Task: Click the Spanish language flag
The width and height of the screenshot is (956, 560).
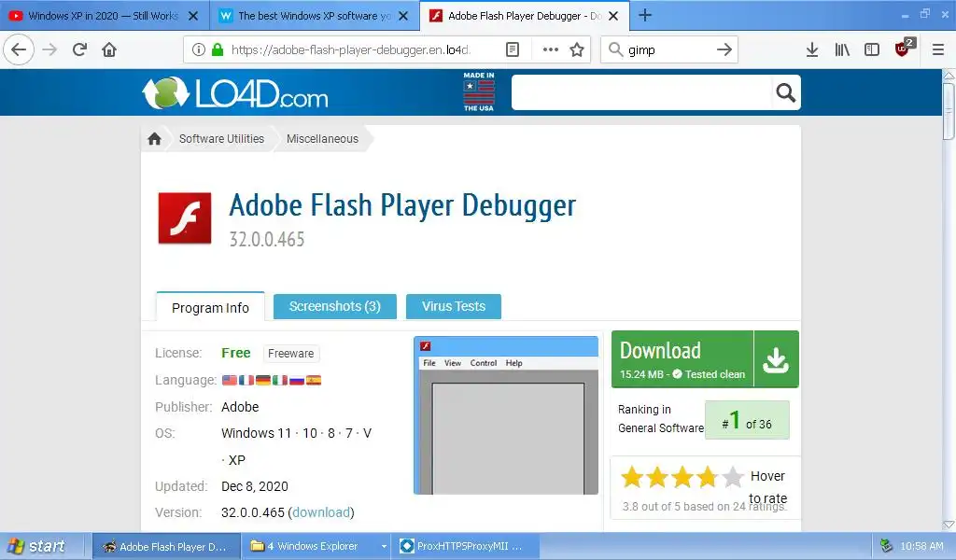Action: click(314, 380)
